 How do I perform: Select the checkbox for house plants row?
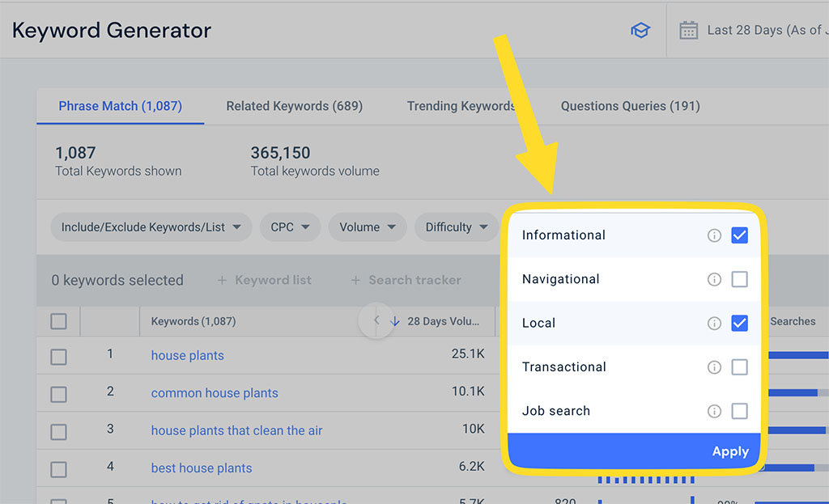click(58, 357)
